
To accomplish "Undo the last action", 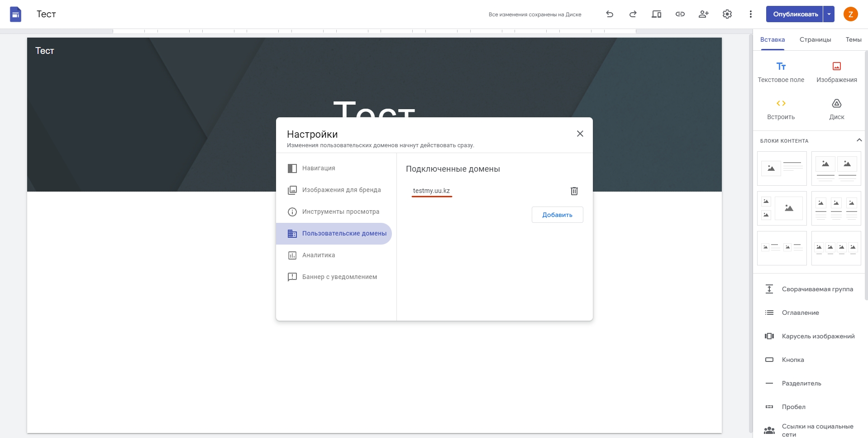I will point(610,14).
